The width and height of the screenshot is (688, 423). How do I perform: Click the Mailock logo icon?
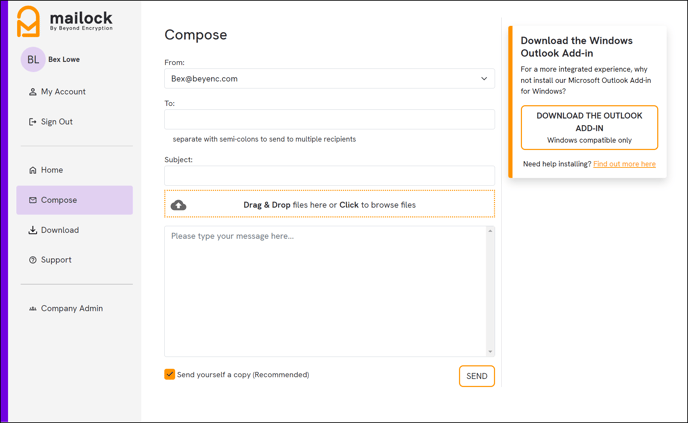coord(29,22)
